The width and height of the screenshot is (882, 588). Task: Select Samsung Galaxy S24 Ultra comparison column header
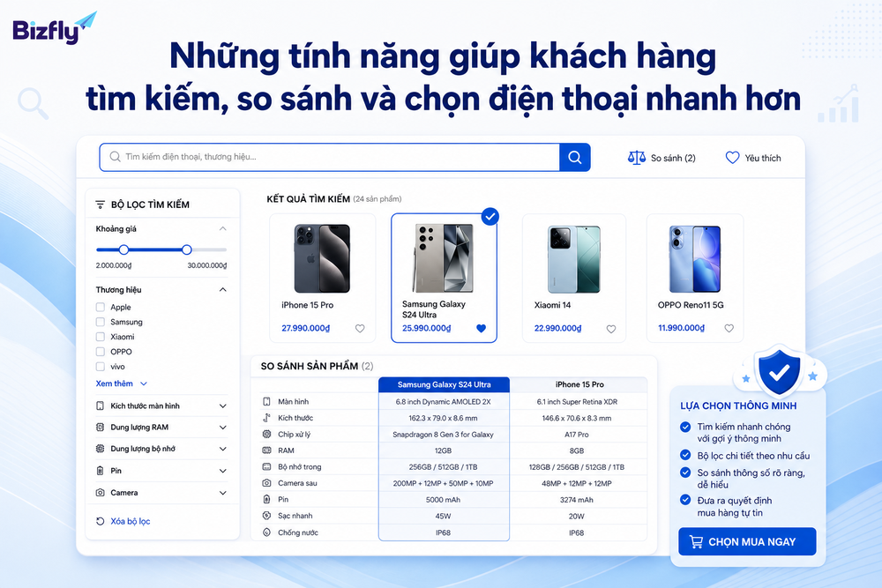coord(444,384)
